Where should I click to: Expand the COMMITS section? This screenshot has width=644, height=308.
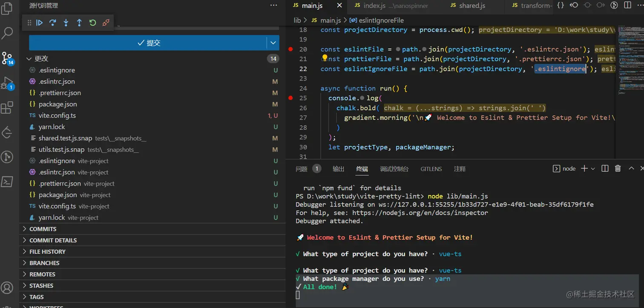(152, 229)
